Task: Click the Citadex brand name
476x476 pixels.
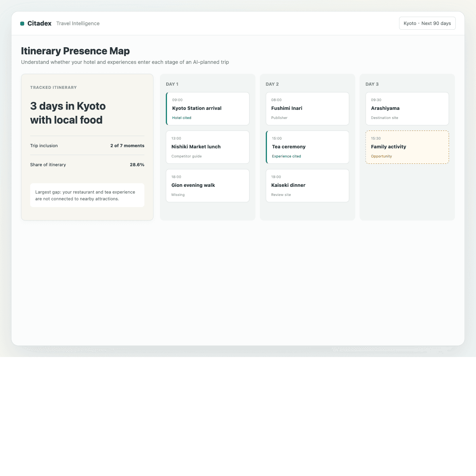Action: point(39,23)
